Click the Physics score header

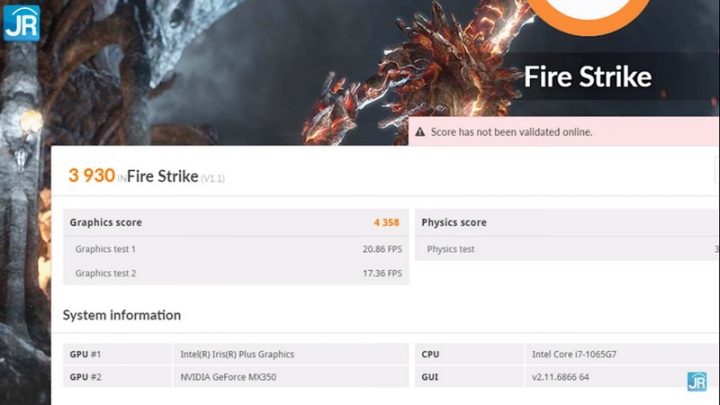[454, 222]
